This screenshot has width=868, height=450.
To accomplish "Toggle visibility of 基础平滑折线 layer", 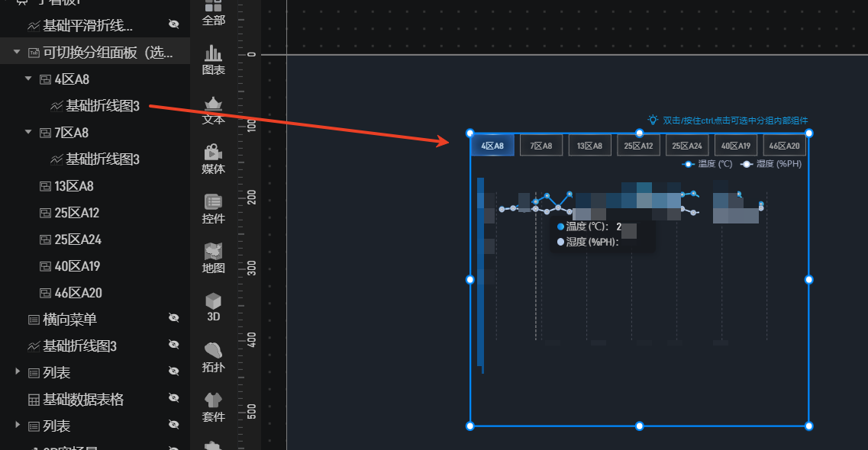I will 173,25.
